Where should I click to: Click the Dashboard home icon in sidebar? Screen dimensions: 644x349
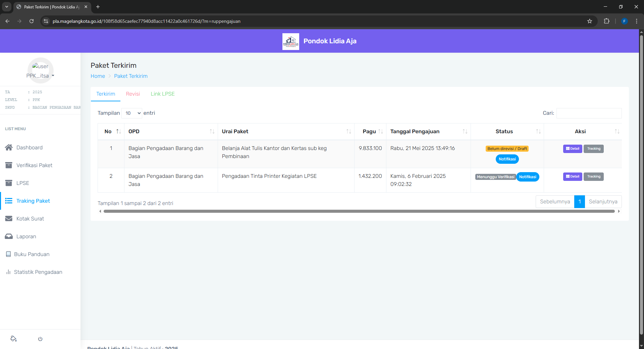point(9,147)
